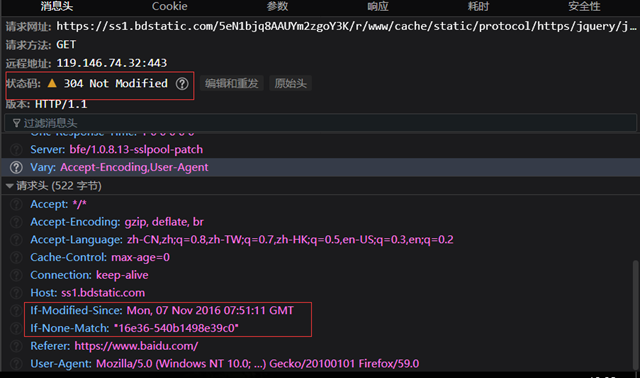Open help icon for Cache-Control header

click(x=16, y=257)
